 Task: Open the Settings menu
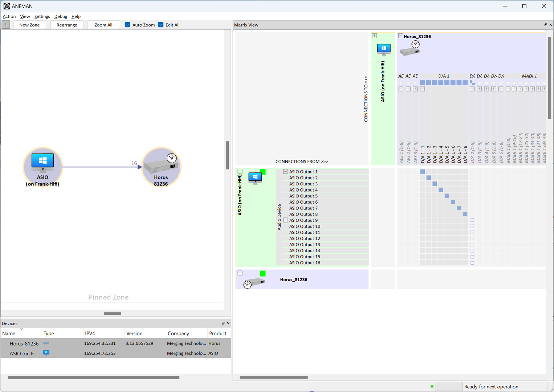(42, 16)
